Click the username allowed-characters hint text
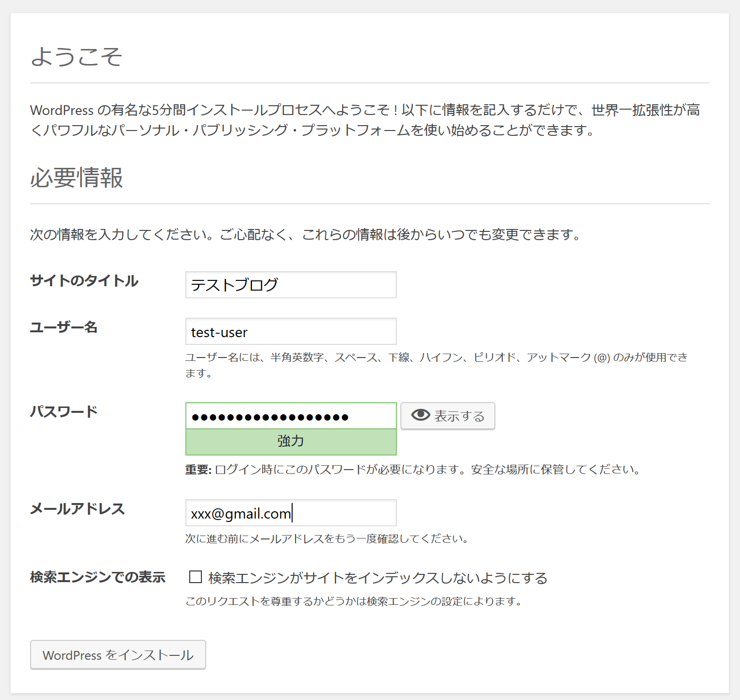Viewport: 740px width, 700px height. (x=437, y=365)
